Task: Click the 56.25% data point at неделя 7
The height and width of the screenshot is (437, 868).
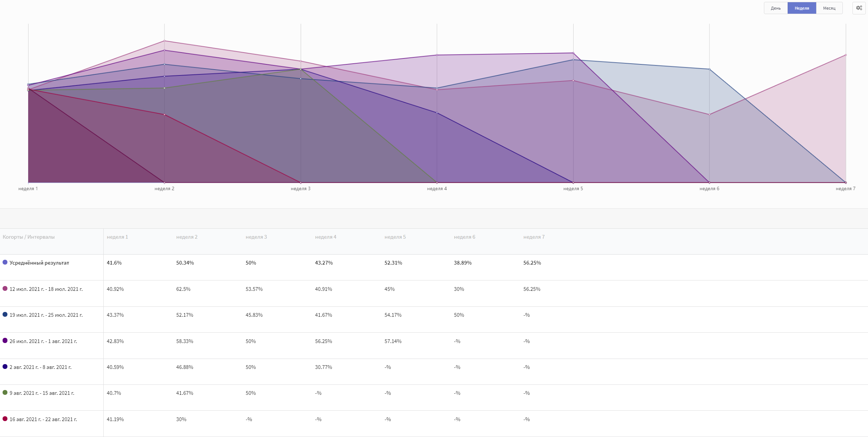Action: 845,55
